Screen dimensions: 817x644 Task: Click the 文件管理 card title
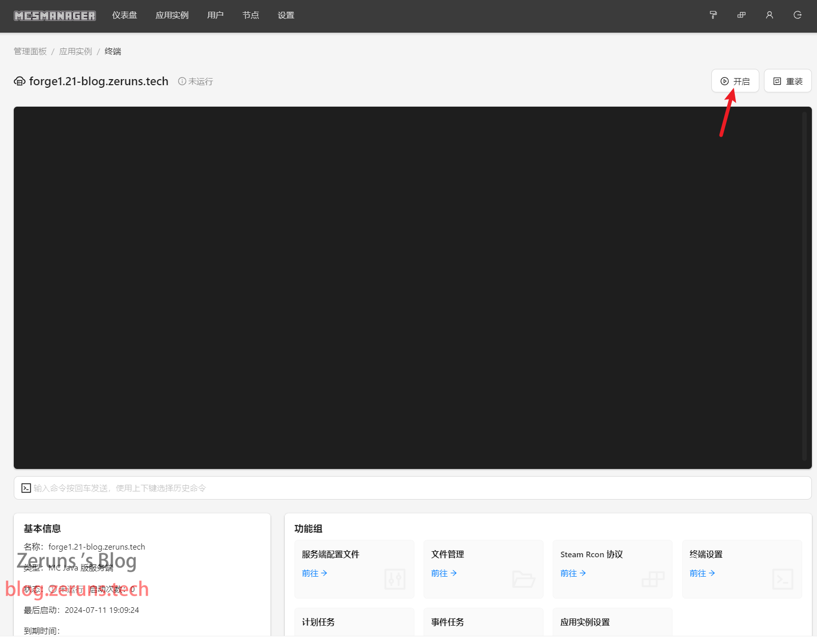click(x=448, y=555)
